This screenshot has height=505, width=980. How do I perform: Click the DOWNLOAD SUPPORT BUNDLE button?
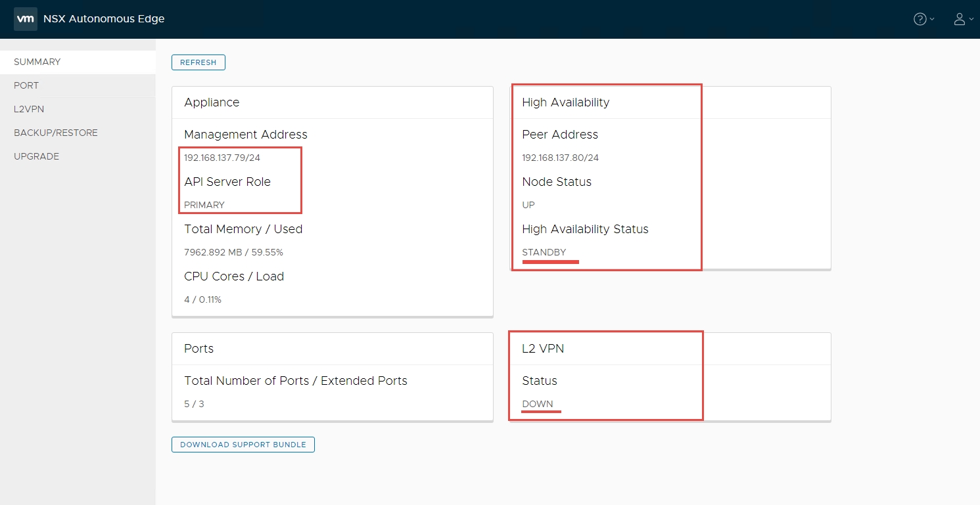(x=243, y=445)
